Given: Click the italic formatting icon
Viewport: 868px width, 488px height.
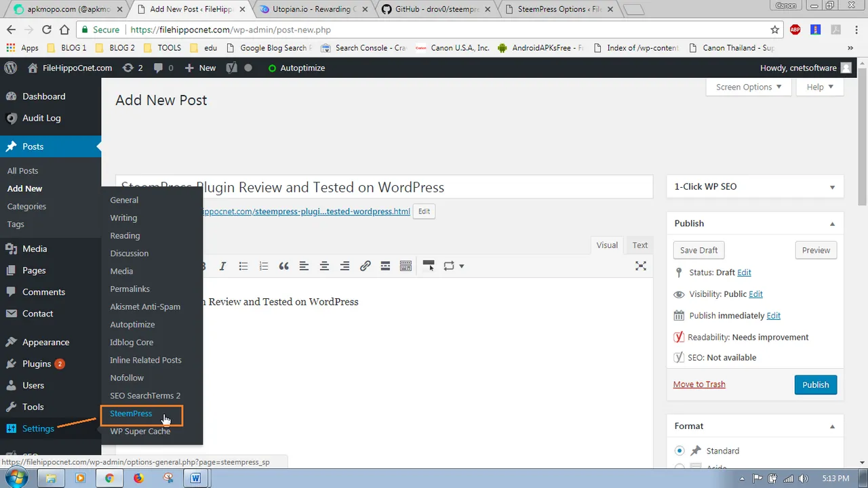Looking at the screenshot, I should [x=222, y=266].
